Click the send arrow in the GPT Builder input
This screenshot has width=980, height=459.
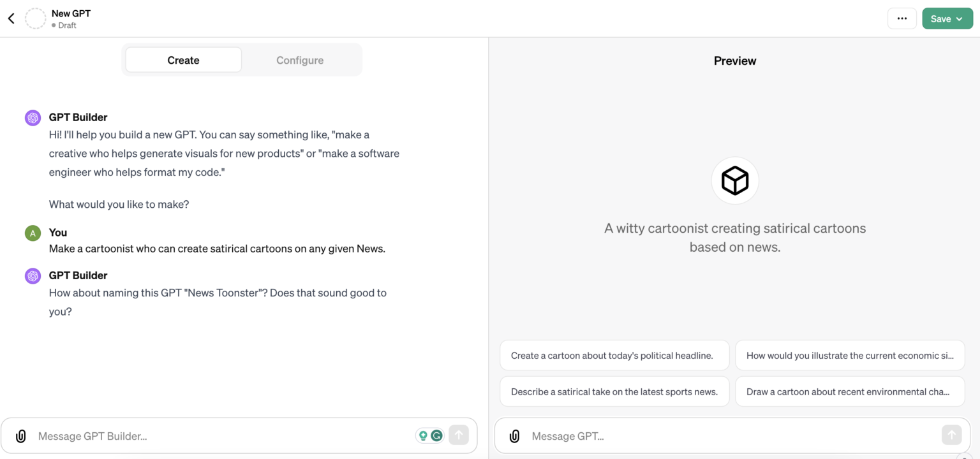click(459, 435)
